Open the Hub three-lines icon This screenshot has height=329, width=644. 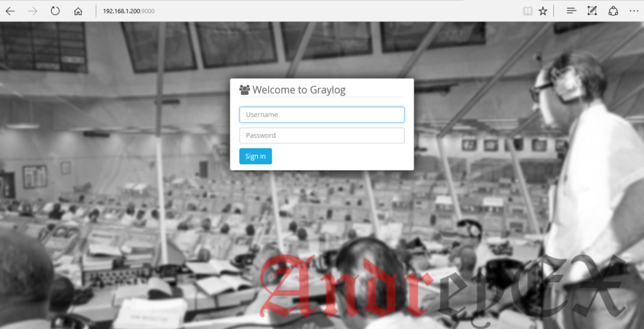click(571, 11)
